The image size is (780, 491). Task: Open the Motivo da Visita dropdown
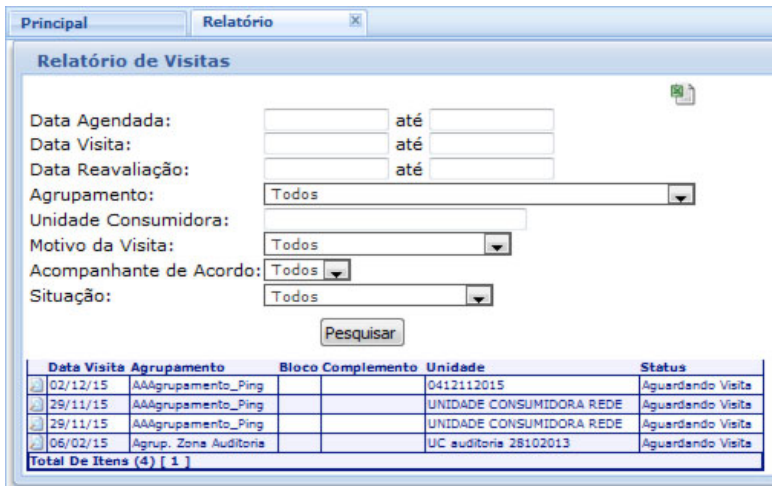coord(494,246)
